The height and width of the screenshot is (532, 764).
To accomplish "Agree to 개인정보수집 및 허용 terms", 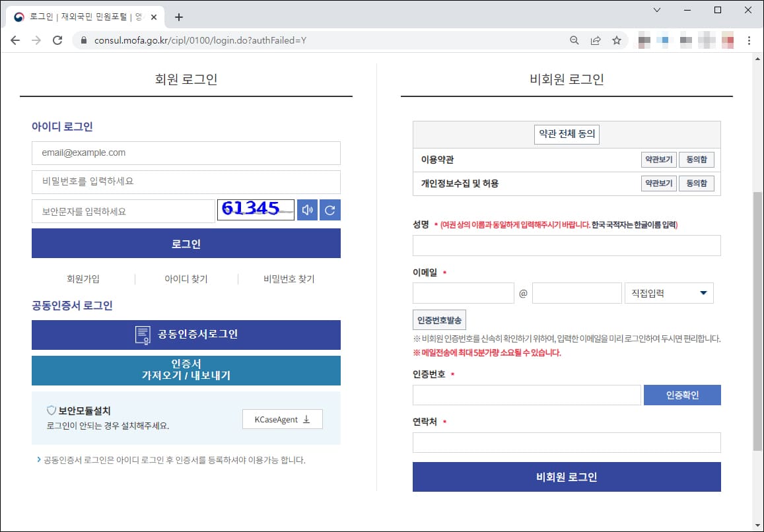I will coord(696,183).
